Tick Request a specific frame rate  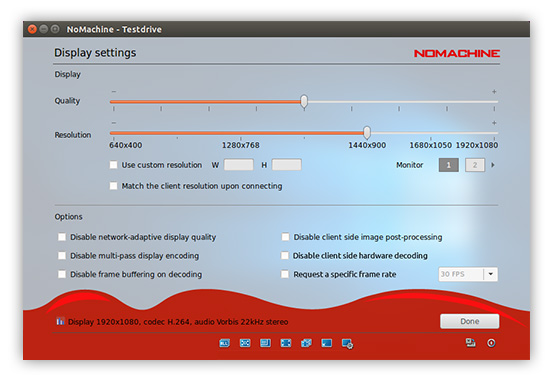[x=285, y=274]
